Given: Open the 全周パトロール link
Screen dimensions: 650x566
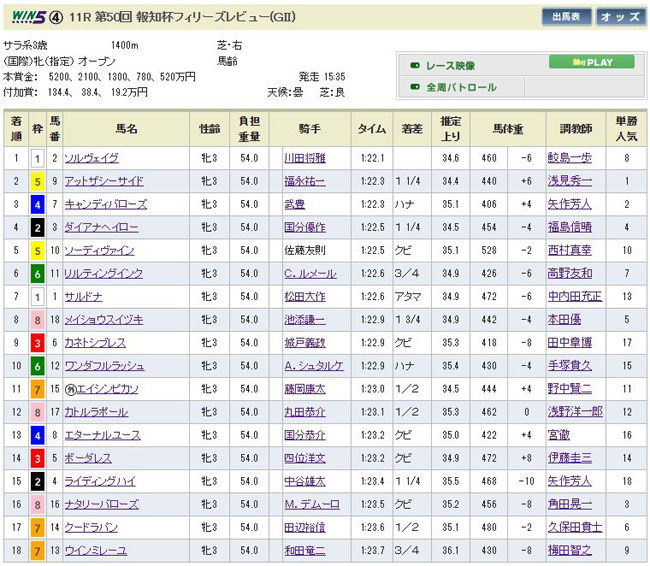Looking at the screenshot, I should point(461,87).
